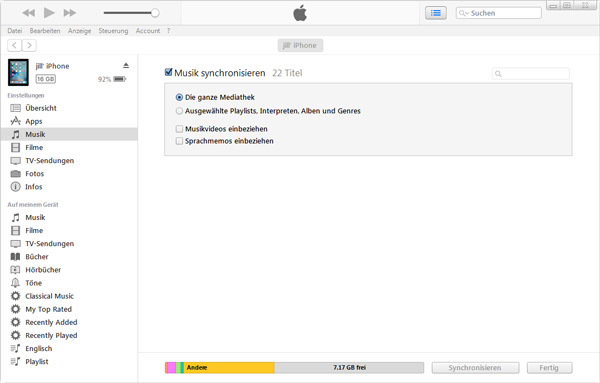Open the Account menu

coord(148,31)
